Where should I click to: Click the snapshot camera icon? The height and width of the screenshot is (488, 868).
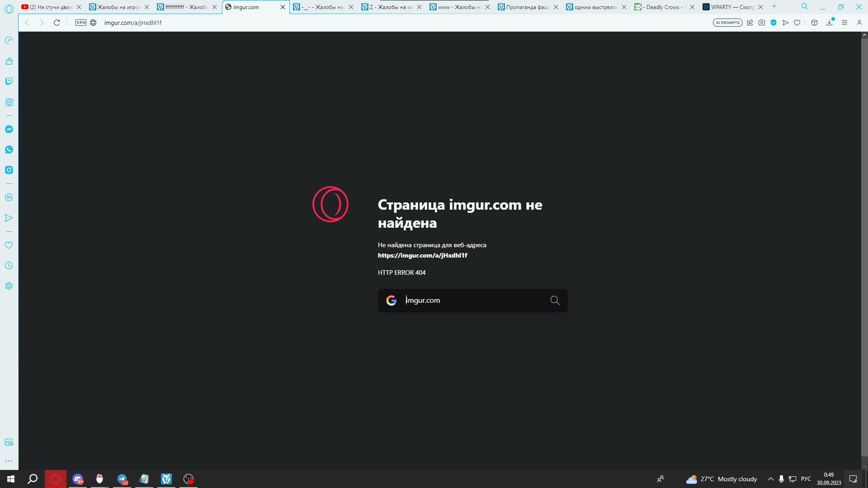[762, 23]
